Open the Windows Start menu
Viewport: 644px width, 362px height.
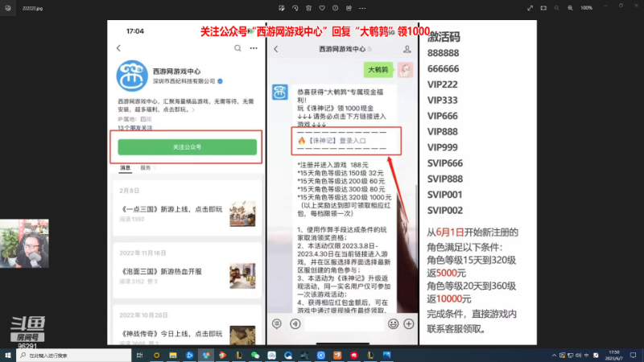click(8, 356)
